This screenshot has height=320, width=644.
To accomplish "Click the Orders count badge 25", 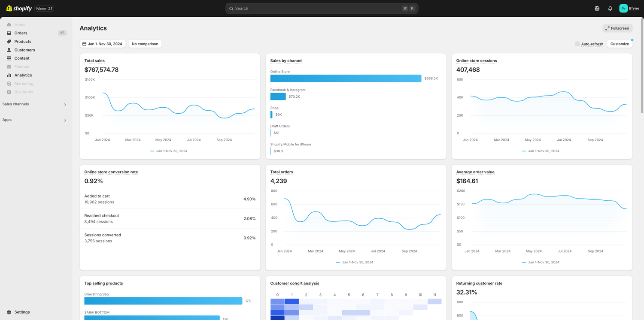I will 62,33.
